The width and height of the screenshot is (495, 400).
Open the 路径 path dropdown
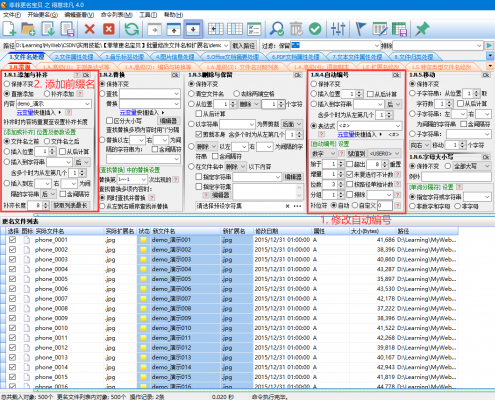pos(226,45)
